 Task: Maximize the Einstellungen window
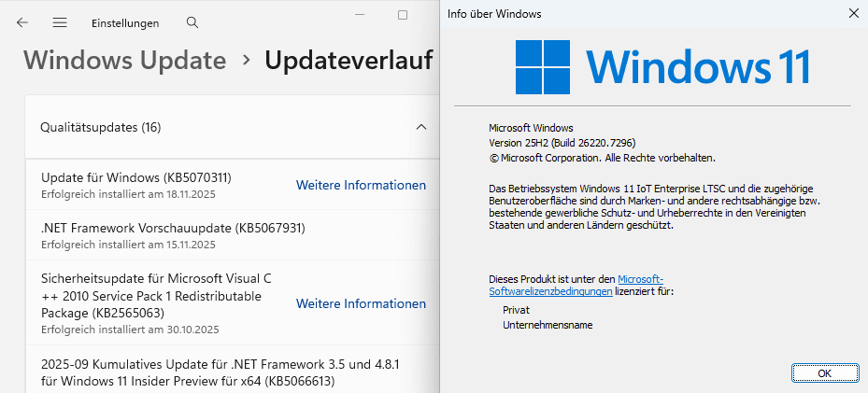(x=403, y=16)
